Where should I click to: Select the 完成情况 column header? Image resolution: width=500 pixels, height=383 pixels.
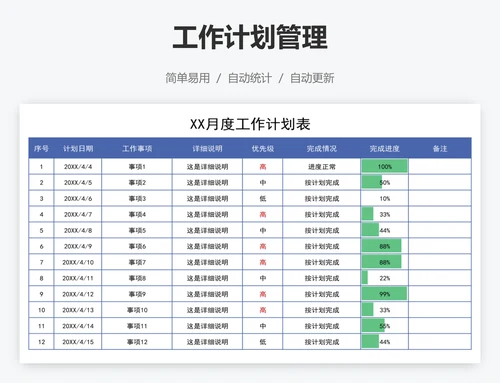click(x=322, y=148)
